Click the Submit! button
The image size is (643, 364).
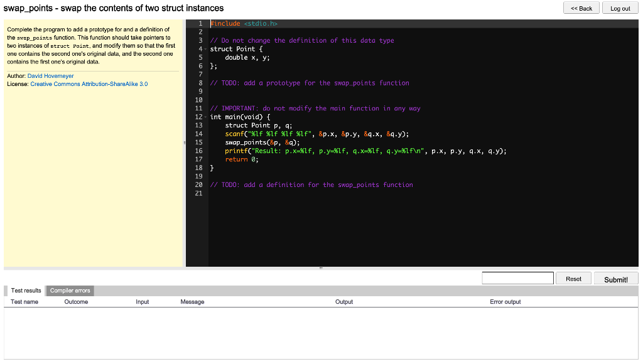(x=615, y=278)
